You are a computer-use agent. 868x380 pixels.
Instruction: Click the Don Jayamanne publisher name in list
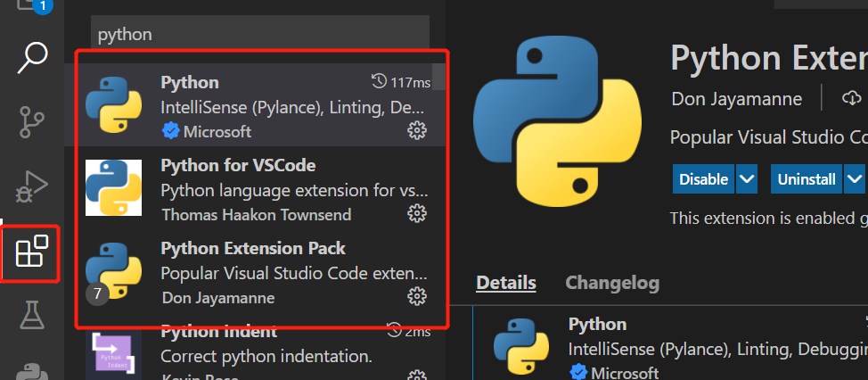[x=218, y=297]
